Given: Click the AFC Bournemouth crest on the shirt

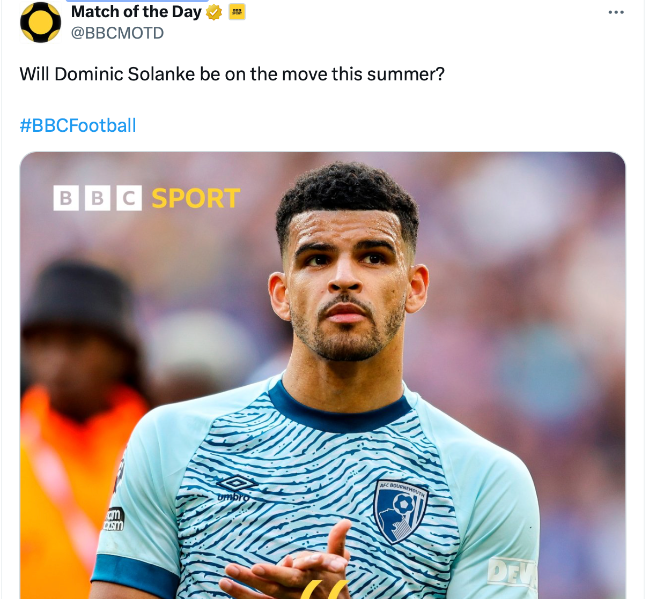Looking at the screenshot, I should [400, 507].
